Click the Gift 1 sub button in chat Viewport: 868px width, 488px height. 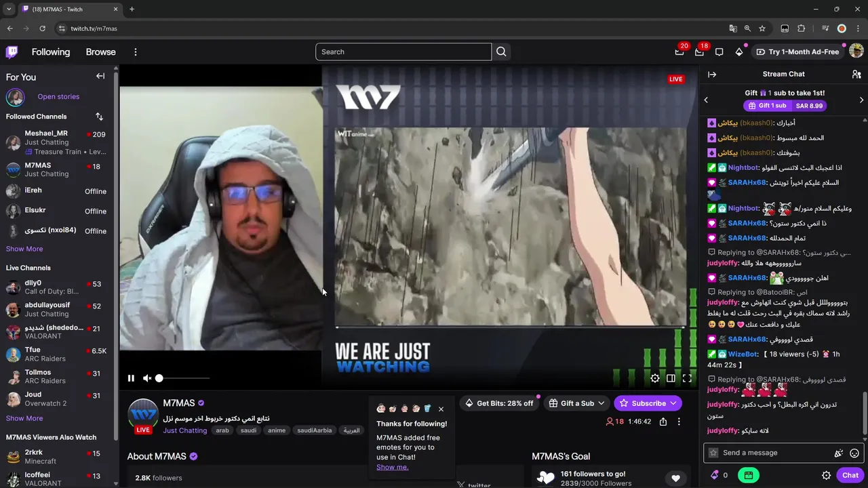pos(784,106)
